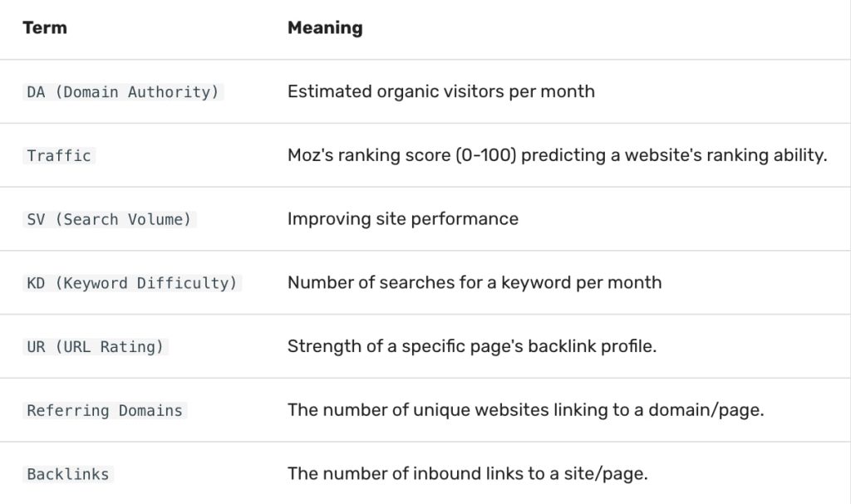851x504 pixels.
Task: Click "Improving site performance" text
Action: 402,219
